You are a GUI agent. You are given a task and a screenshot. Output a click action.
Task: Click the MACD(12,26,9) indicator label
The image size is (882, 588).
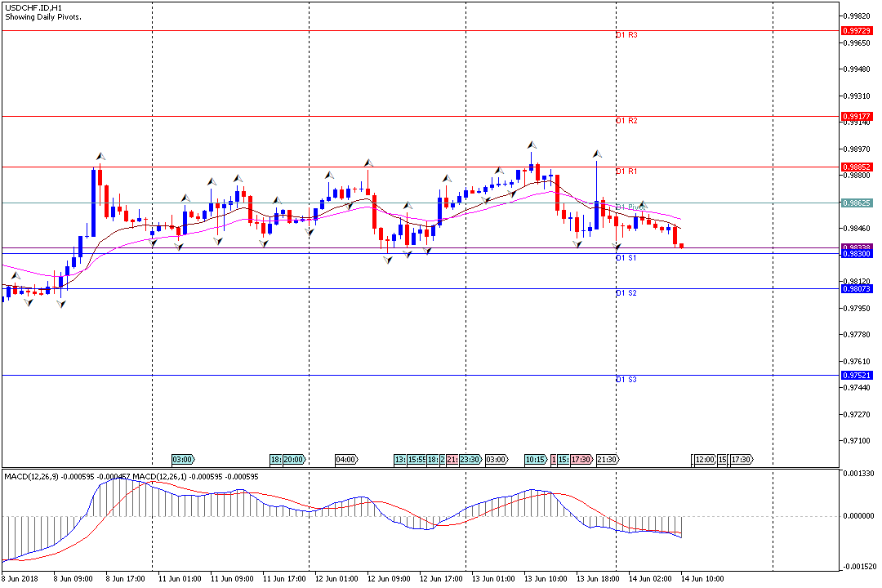[x=30, y=477]
